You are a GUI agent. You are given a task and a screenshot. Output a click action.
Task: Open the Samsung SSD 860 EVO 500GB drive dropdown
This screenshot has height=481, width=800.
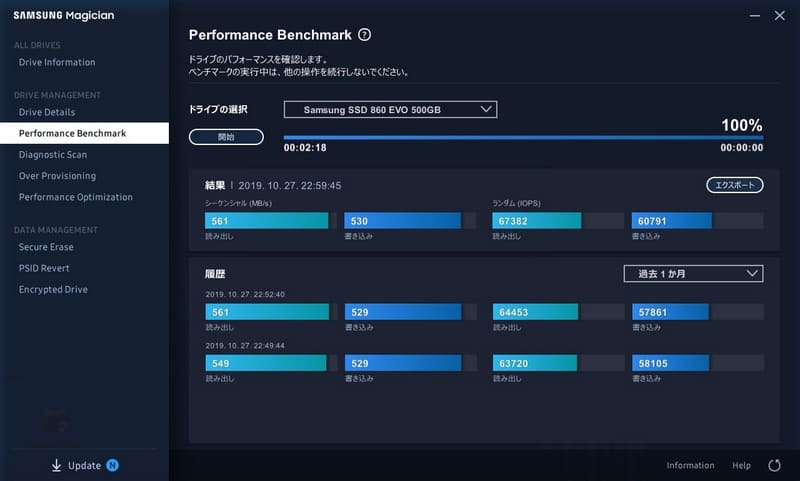click(x=390, y=110)
